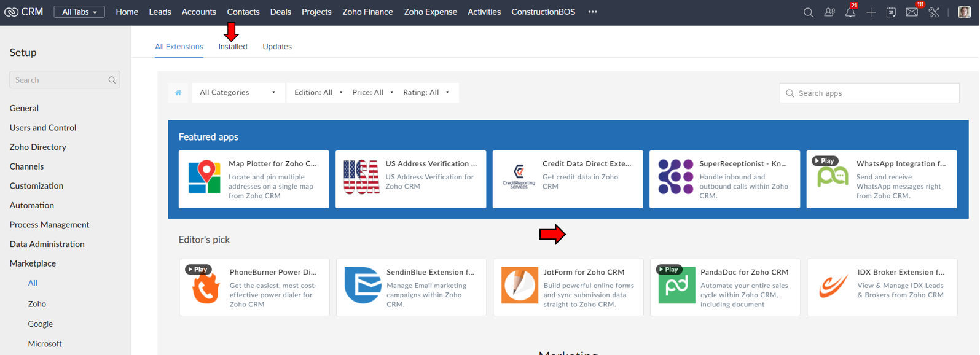Click the Search apps field
980x355 pixels.
point(869,93)
